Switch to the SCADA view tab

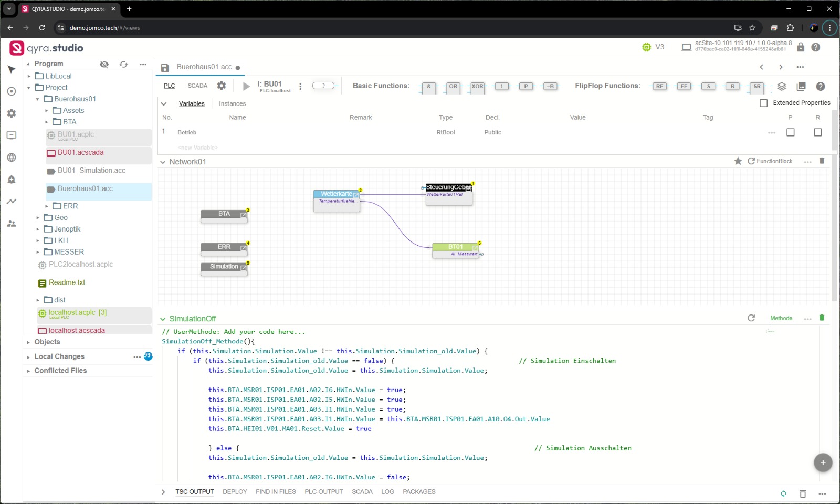coord(197,86)
